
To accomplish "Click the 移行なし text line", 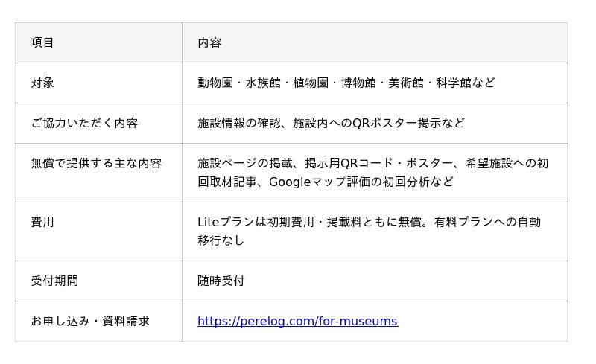I will (x=221, y=240).
